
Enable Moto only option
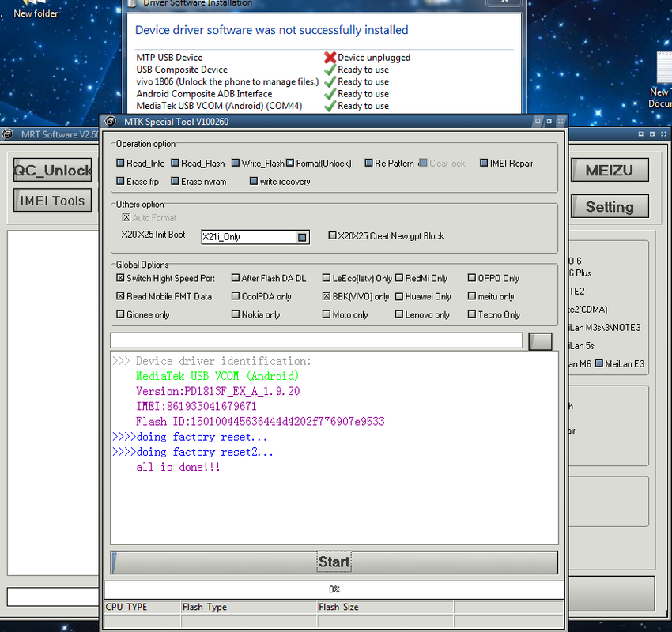(327, 314)
